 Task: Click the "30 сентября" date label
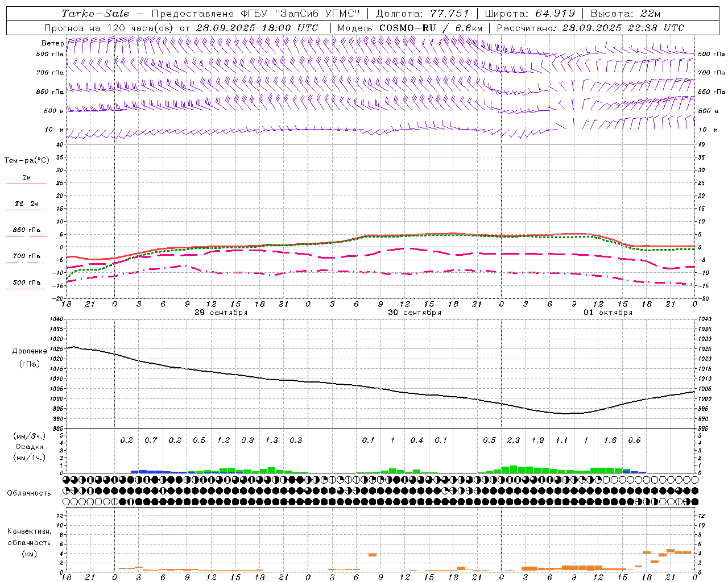point(414,313)
